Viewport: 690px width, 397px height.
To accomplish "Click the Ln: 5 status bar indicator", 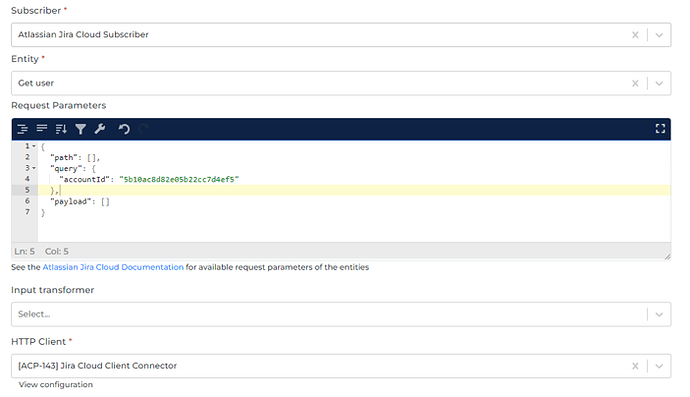I will pyautogui.click(x=24, y=251).
